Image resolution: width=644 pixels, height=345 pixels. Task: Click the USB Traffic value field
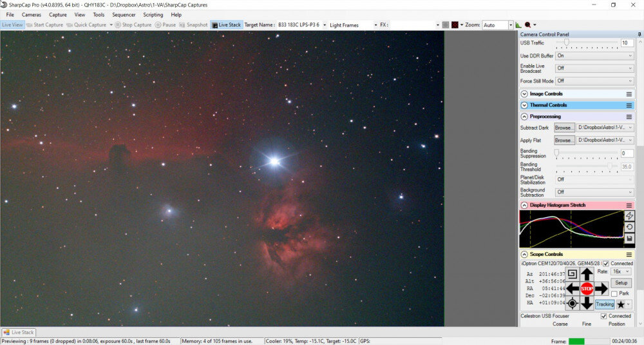[x=627, y=43]
